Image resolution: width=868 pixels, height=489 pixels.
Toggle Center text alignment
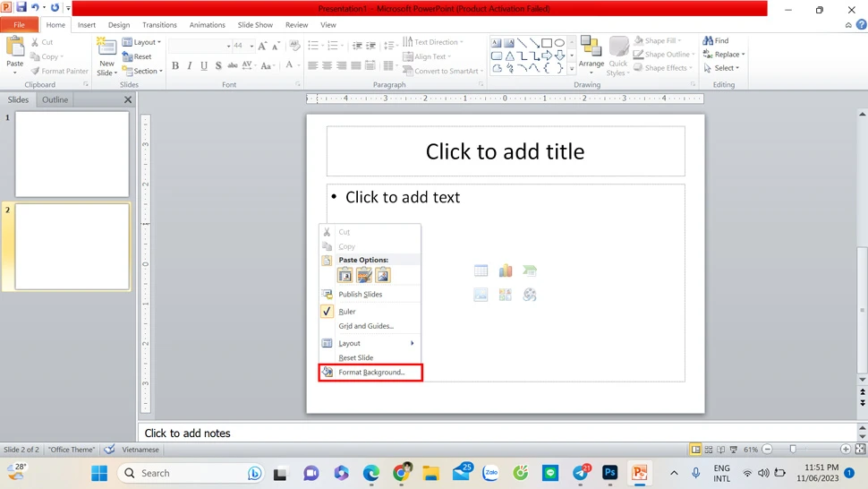(328, 66)
